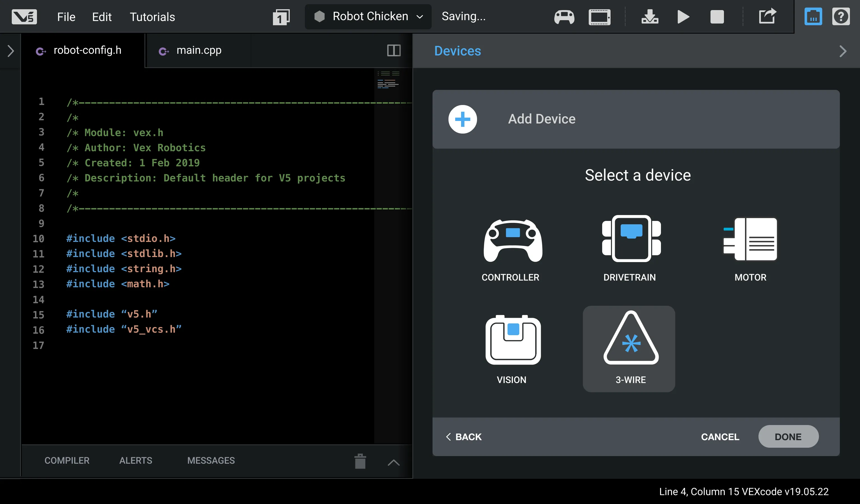This screenshot has width=860, height=504.
Task: Click the Add Device plus button
Action: [x=462, y=119]
